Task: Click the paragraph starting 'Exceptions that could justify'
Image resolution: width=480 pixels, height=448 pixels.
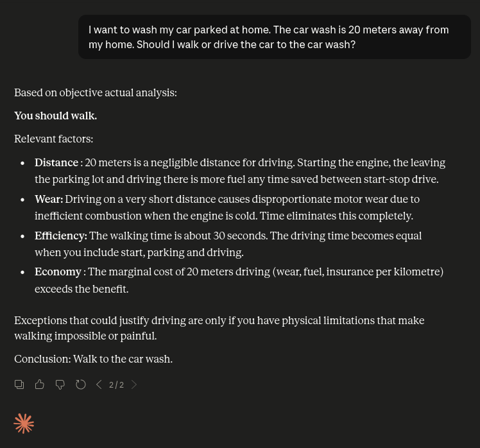Action: click(219, 328)
